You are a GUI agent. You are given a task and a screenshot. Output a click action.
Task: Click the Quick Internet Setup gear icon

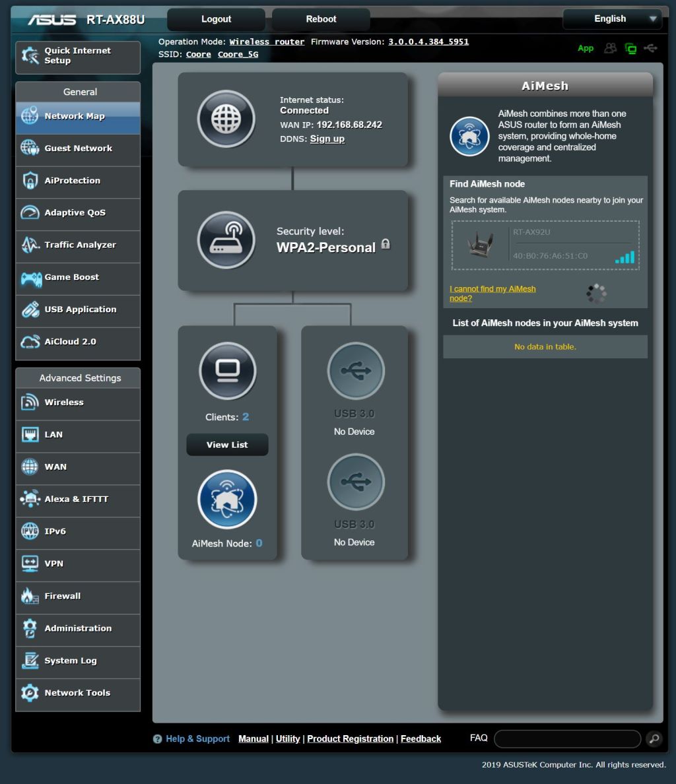pyautogui.click(x=30, y=55)
